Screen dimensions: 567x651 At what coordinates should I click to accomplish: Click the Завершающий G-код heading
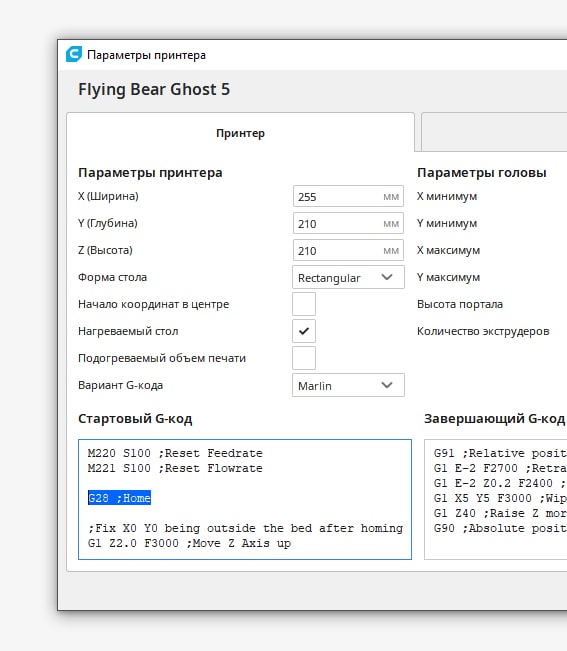494,418
